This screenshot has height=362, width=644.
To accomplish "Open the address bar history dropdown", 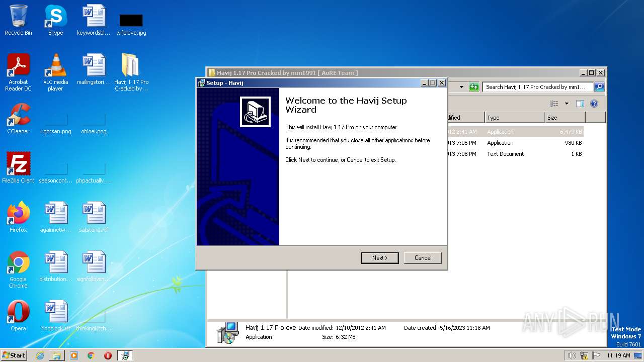I will pos(461,87).
